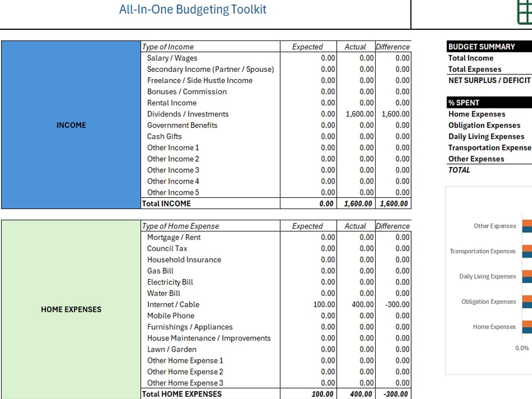Image resolution: width=532 pixels, height=399 pixels.
Task: Click the NET SURPLUS / DEFICIT label
Action: pyautogui.click(x=489, y=80)
